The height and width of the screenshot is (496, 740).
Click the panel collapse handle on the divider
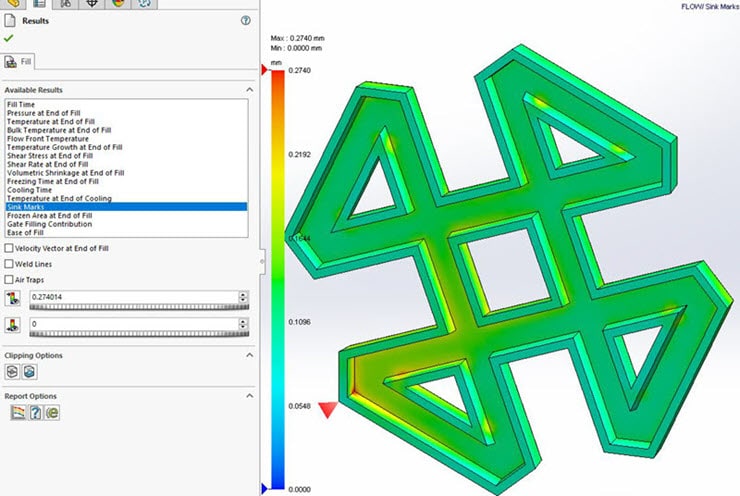tap(262, 261)
